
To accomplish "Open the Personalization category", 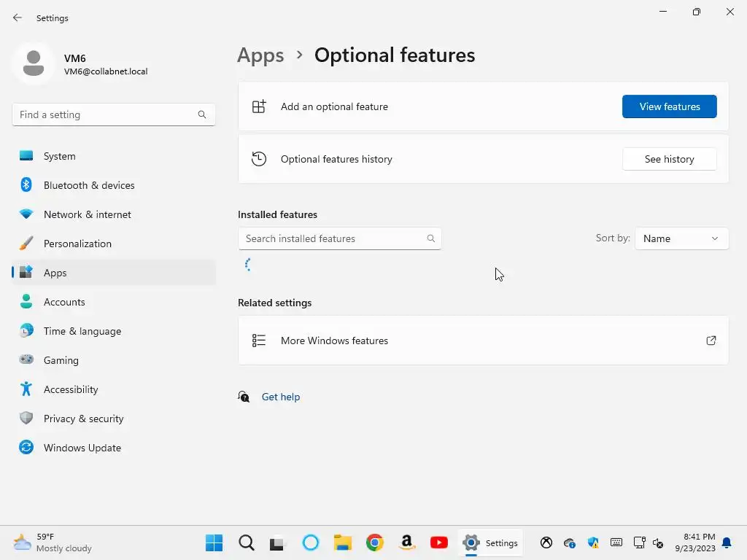I will click(77, 244).
